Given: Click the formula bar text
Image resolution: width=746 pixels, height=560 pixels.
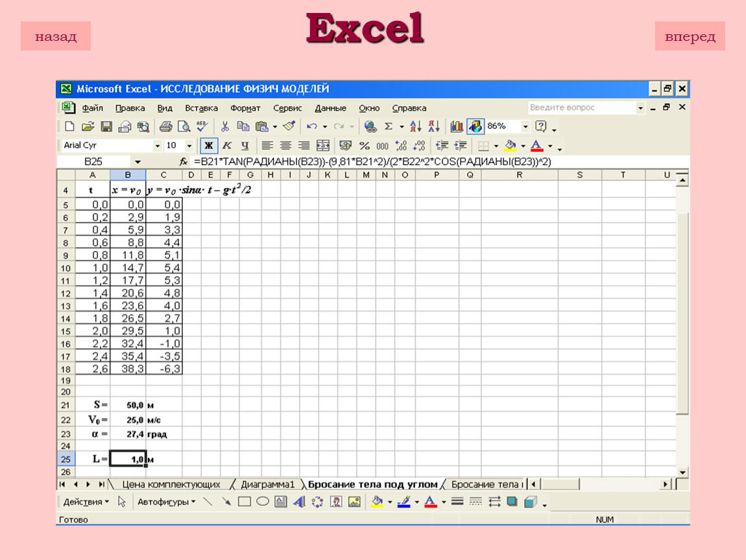Looking at the screenshot, I should pyautogui.click(x=372, y=161).
